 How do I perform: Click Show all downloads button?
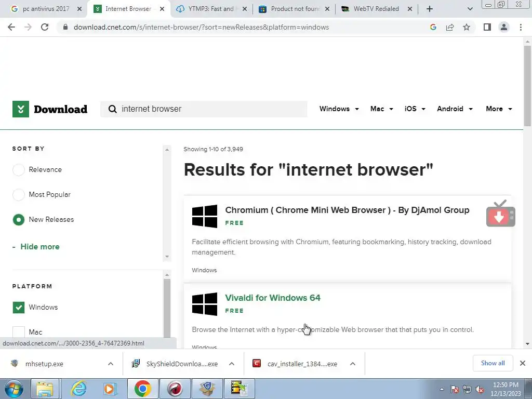tap(493, 363)
